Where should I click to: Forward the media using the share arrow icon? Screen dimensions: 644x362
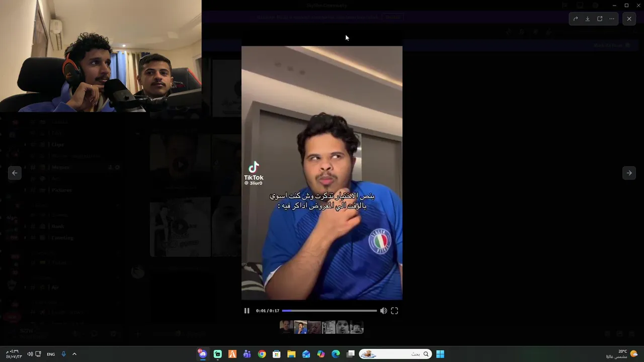click(x=576, y=19)
